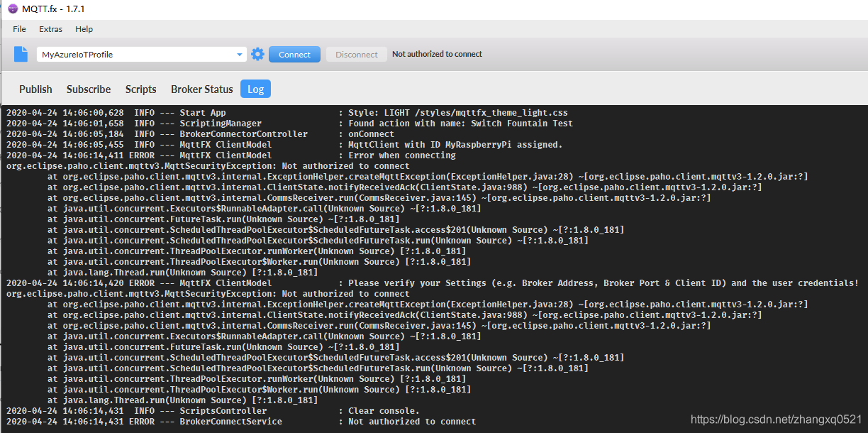868x433 pixels.
Task: Open the Help menu
Action: click(x=84, y=29)
